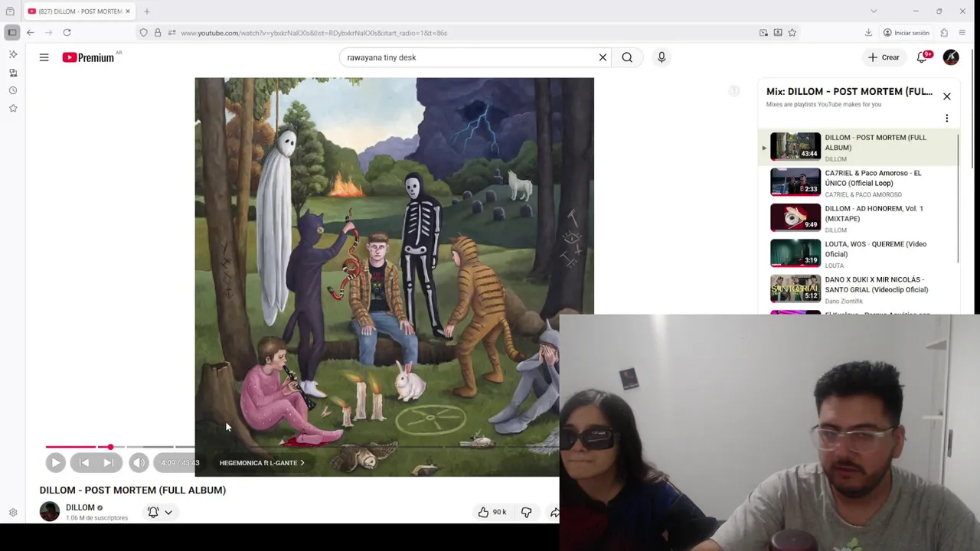Expand the HEGEMONICA ft L-GANTE chapter
980x551 pixels.
262,463
